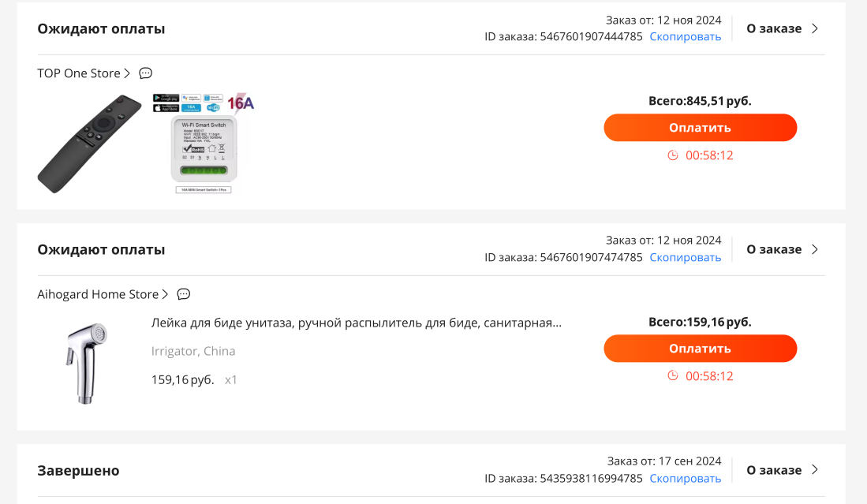Click the timer clock icon in first order
The width and height of the screenshot is (867, 504).
pyautogui.click(x=673, y=155)
